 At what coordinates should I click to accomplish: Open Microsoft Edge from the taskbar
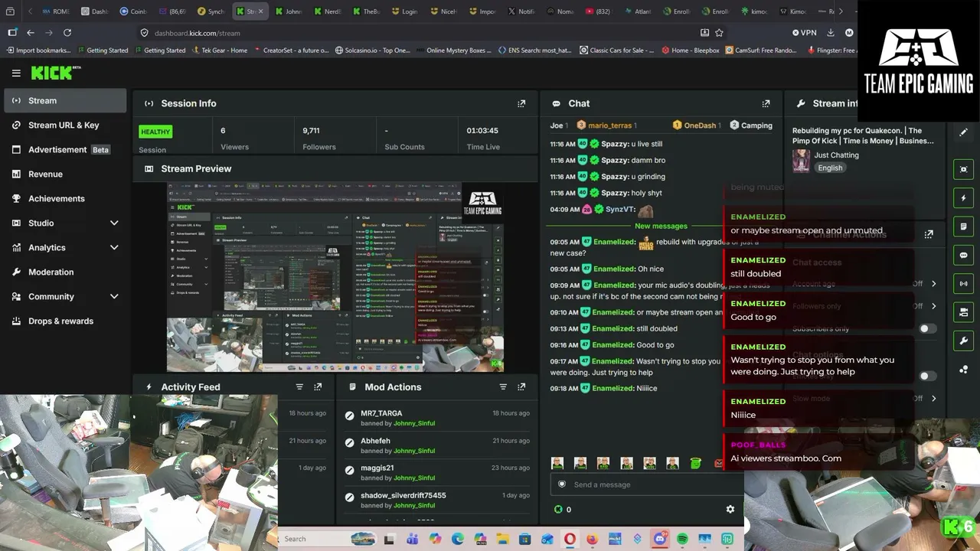tap(458, 539)
